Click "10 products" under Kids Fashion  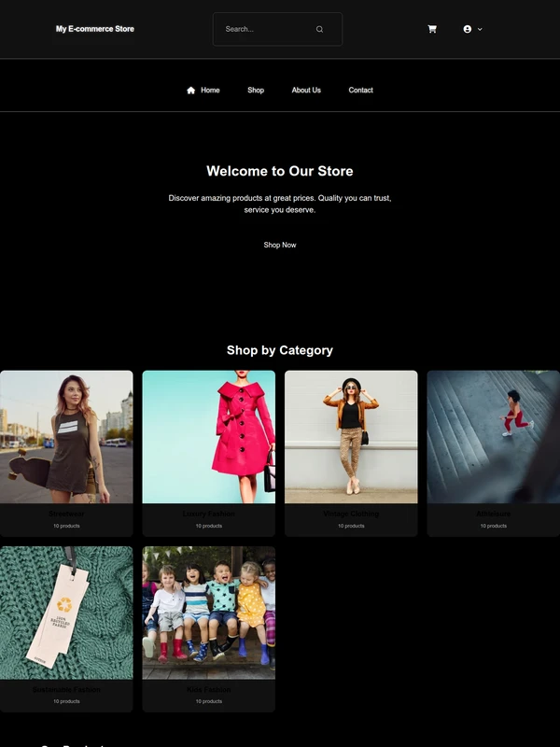208,701
